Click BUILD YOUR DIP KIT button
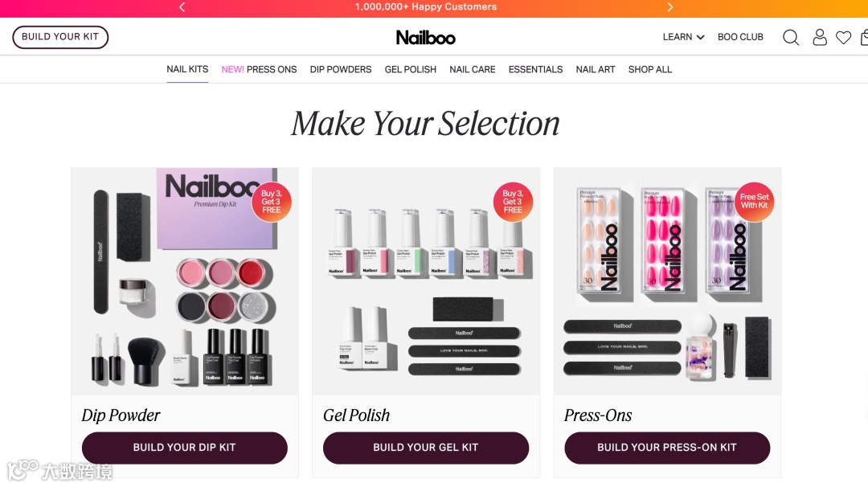This screenshot has height=487, width=868. (x=184, y=448)
